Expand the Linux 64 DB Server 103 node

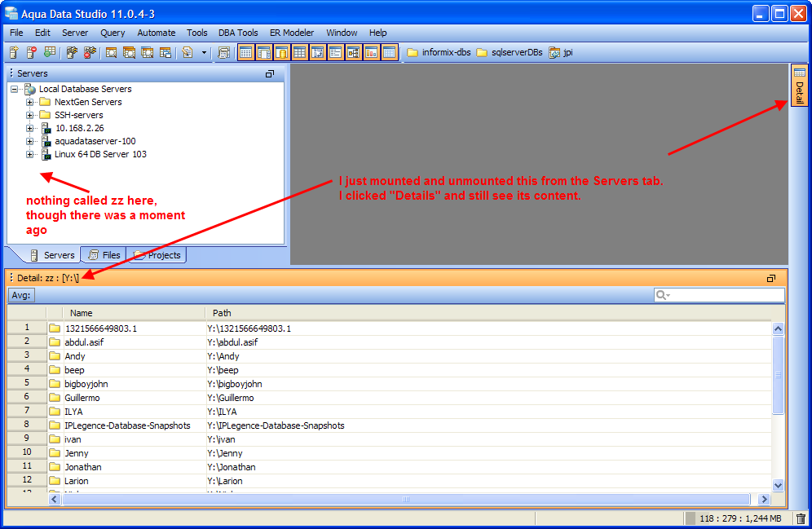point(29,154)
